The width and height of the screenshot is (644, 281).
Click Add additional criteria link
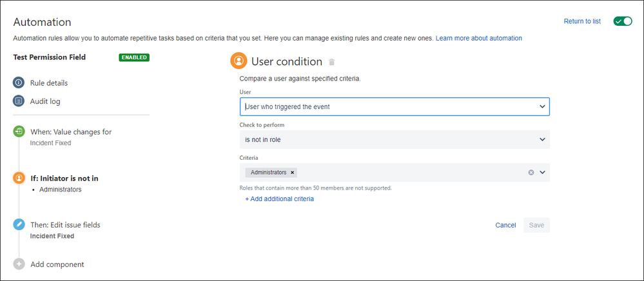(x=279, y=199)
